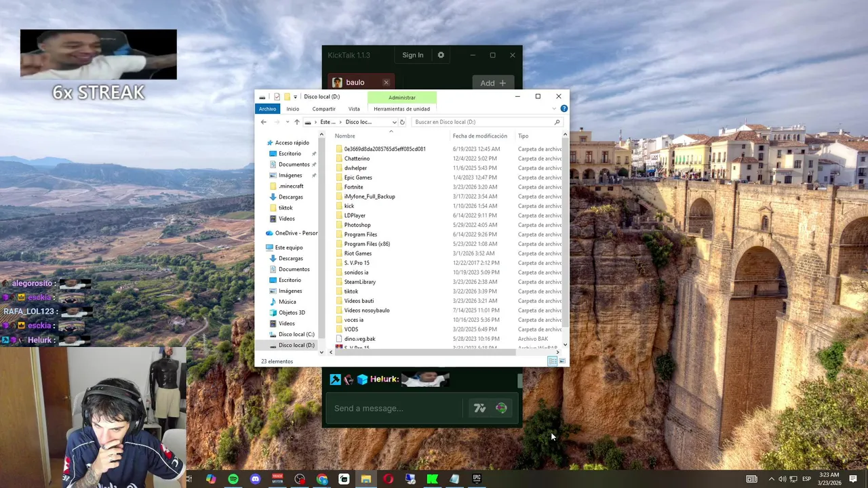Screen dimensions: 868x488
Task: Select the Riot Games folder
Action: coord(357,253)
